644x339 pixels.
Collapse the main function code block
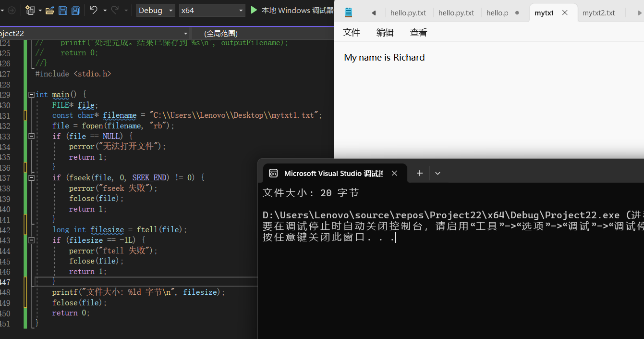pyautogui.click(x=31, y=95)
